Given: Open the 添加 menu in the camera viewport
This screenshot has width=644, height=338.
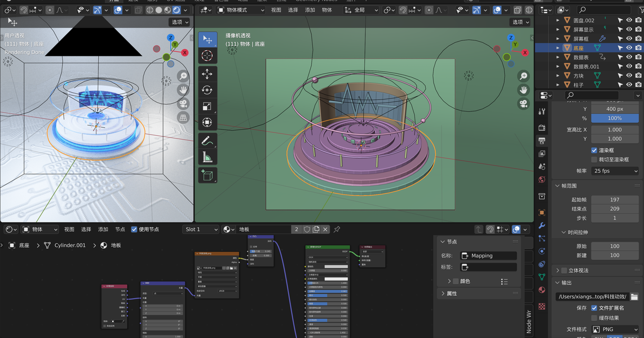Looking at the screenshot, I should (x=310, y=10).
